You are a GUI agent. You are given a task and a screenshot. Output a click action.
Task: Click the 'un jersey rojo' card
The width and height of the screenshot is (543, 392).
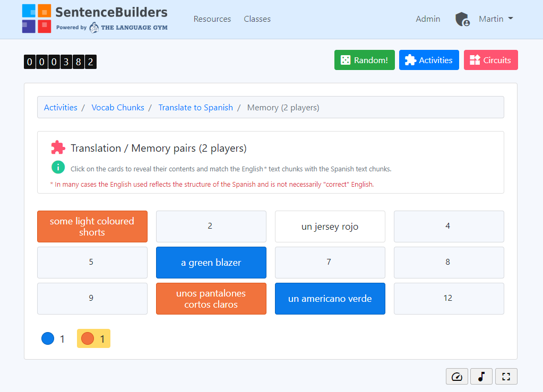[x=330, y=227]
